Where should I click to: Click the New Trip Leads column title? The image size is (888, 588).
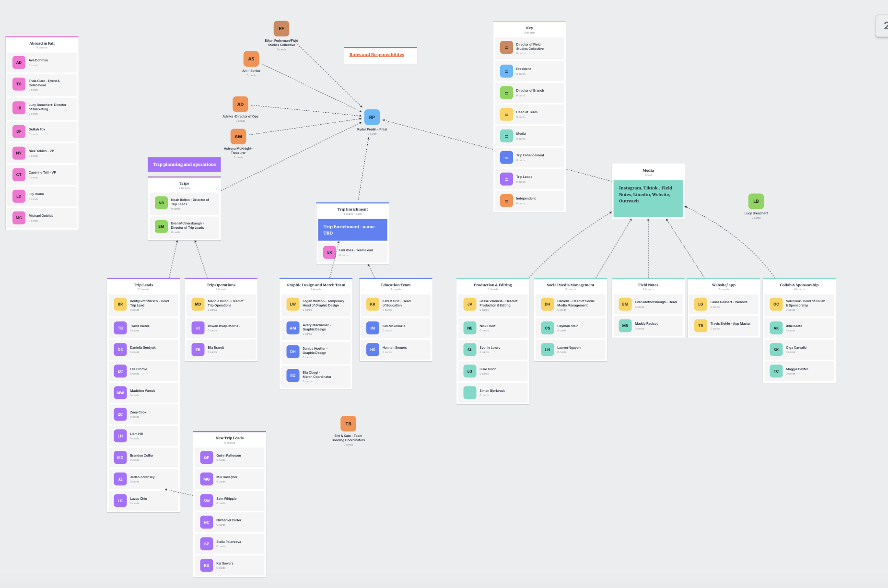coord(229,438)
